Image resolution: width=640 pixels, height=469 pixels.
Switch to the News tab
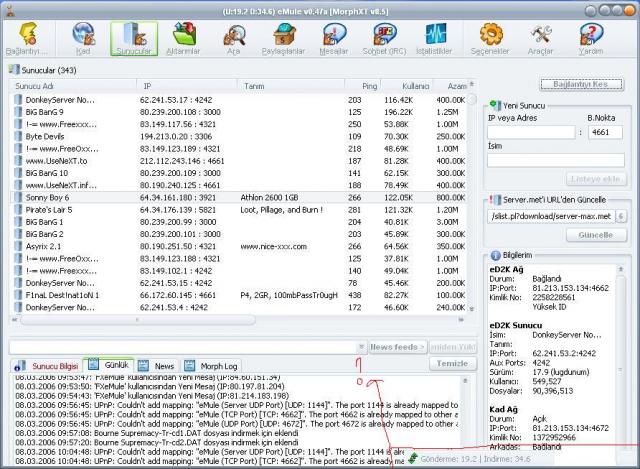point(156,366)
